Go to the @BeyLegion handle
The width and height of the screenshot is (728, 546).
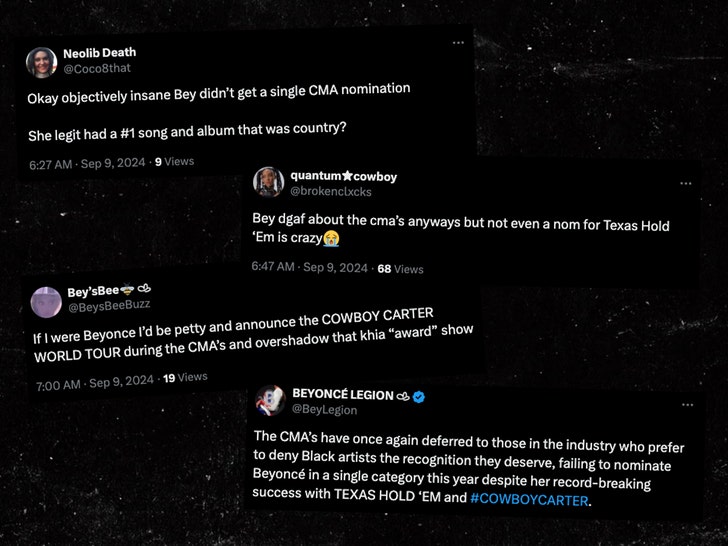(x=325, y=410)
